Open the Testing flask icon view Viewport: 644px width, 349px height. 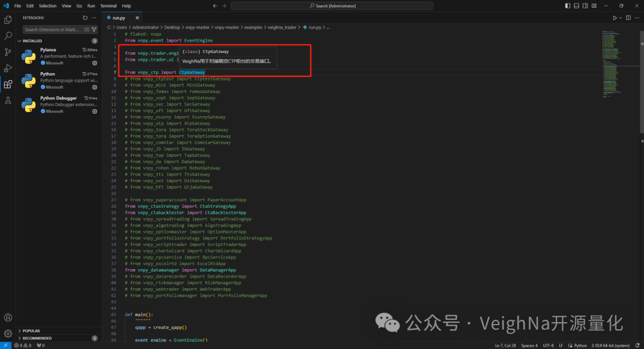(x=8, y=100)
